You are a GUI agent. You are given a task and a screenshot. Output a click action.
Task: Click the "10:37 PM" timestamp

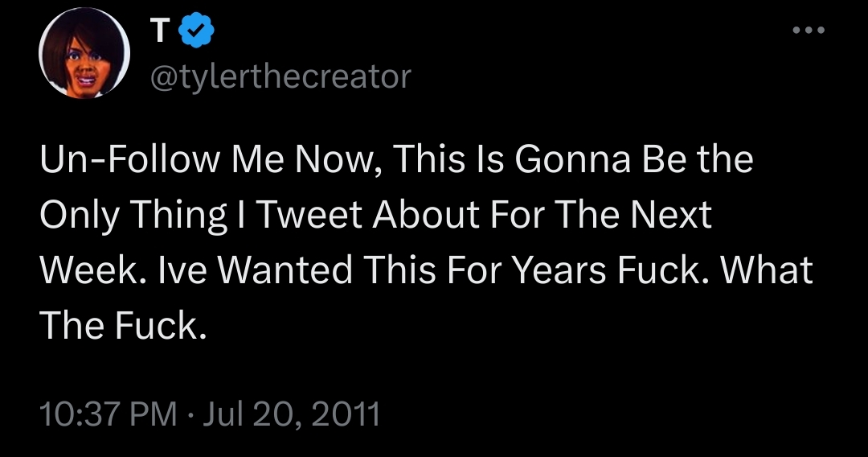(x=108, y=414)
